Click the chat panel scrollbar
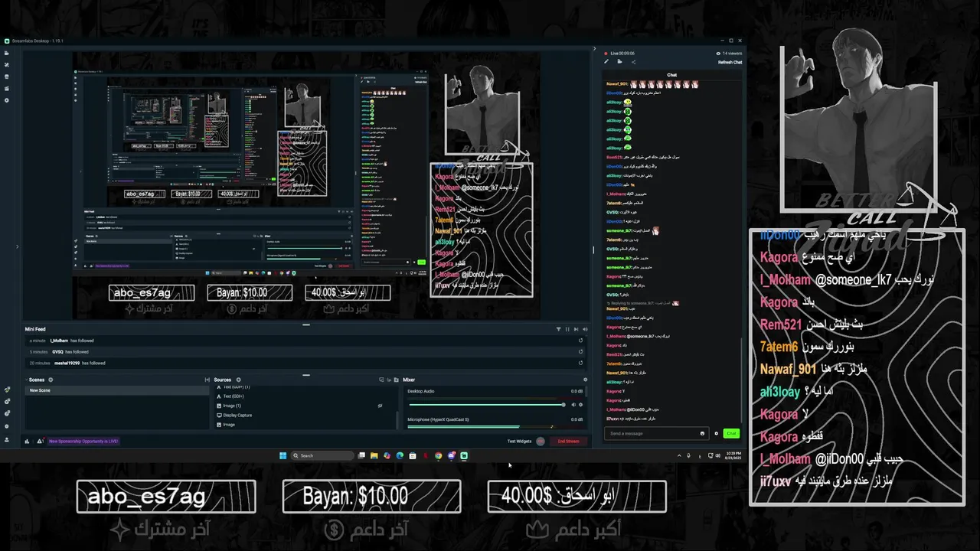 tap(740, 379)
